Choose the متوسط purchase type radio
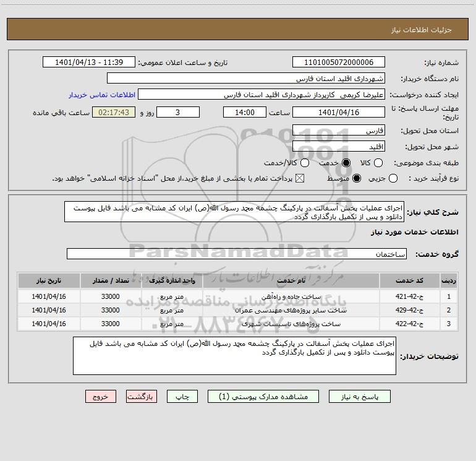Screen dimensions: 476x461 point(357,178)
